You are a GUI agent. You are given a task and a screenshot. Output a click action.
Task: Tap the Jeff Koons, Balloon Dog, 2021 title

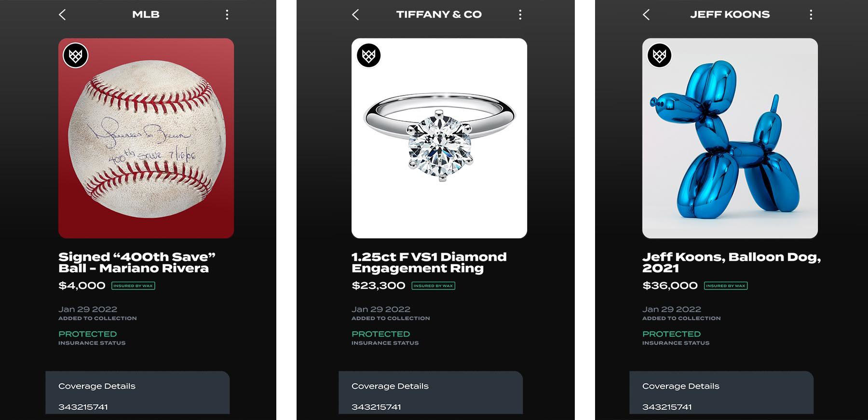coord(731,262)
